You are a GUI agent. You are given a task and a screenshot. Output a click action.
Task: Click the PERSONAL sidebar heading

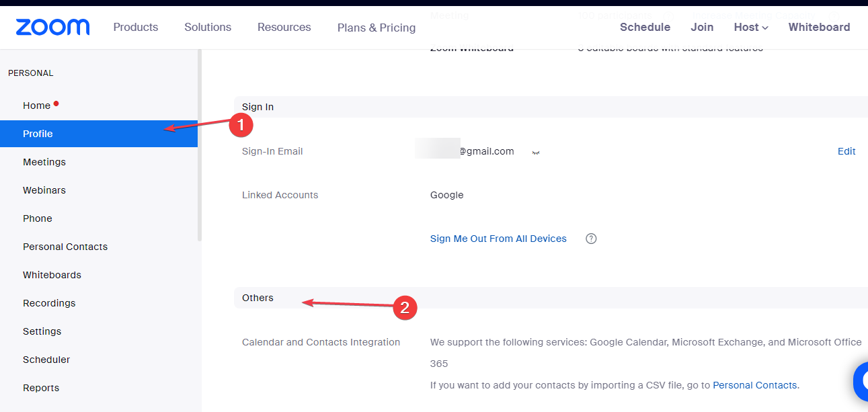tap(31, 73)
